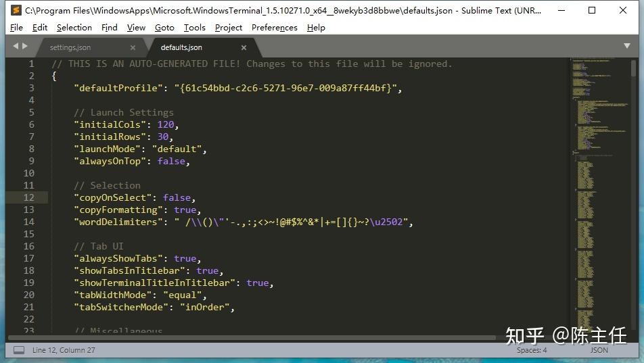Open the Goto menu
Image resolution: width=644 pixels, height=363 pixels.
tap(164, 28)
